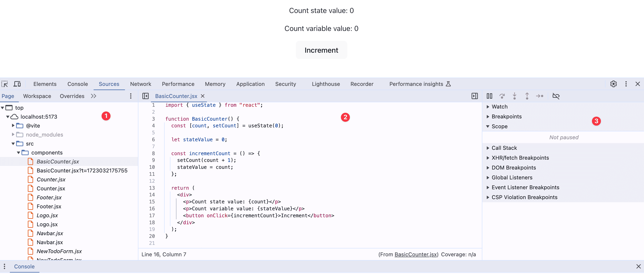
Task: Toggle the device toolbar icon
Action: [x=17, y=84]
